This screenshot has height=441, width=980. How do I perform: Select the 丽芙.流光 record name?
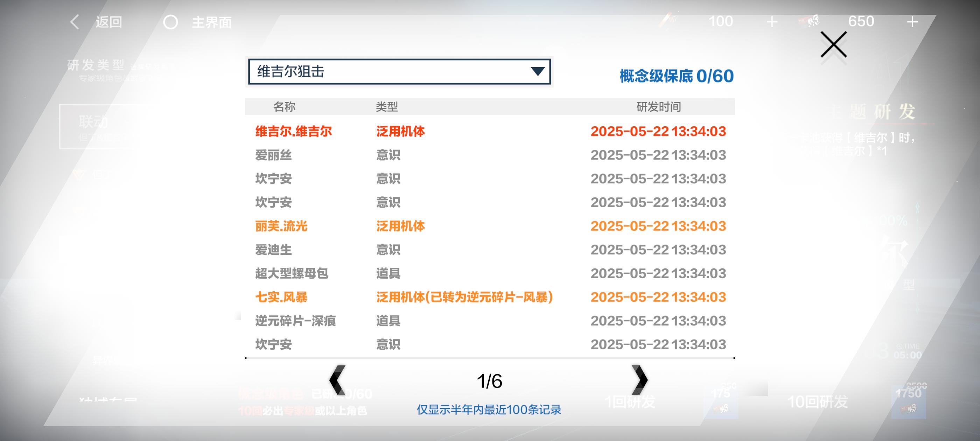pos(281,226)
